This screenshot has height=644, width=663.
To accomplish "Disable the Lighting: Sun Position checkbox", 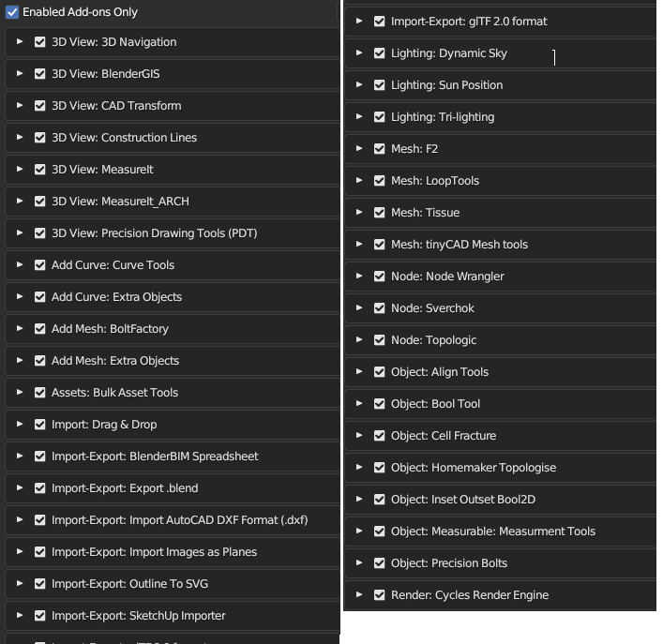I will pos(379,85).
